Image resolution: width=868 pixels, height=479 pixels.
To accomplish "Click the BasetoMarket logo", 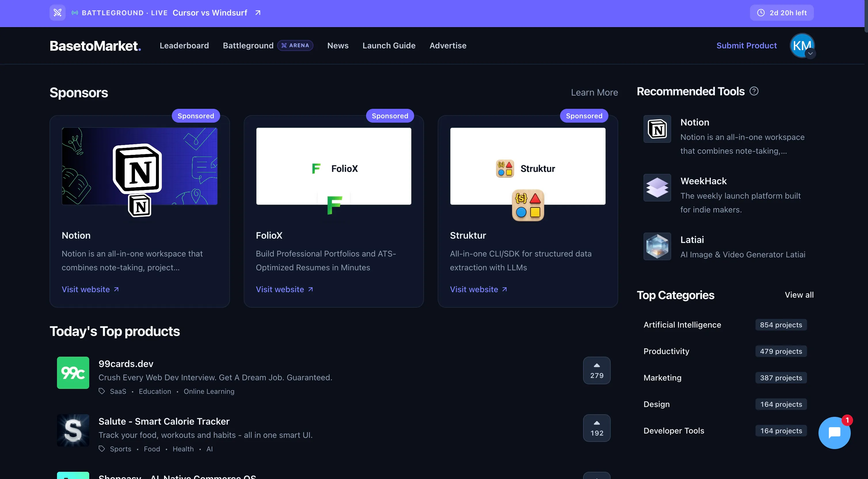I will point(95,45).
